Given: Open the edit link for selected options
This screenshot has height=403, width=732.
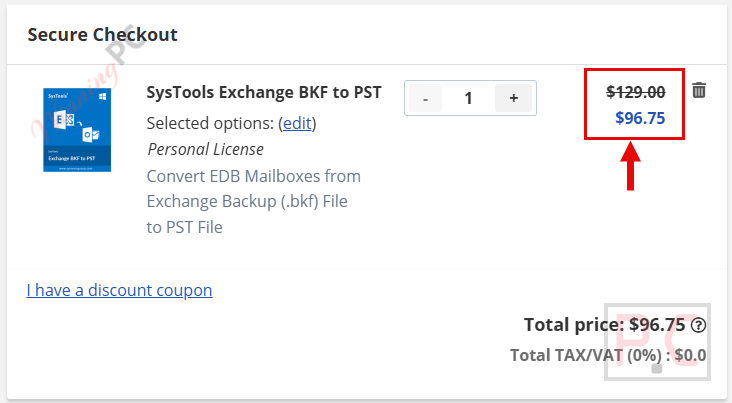Looking at the screenshot, I should tap(297, 123).
